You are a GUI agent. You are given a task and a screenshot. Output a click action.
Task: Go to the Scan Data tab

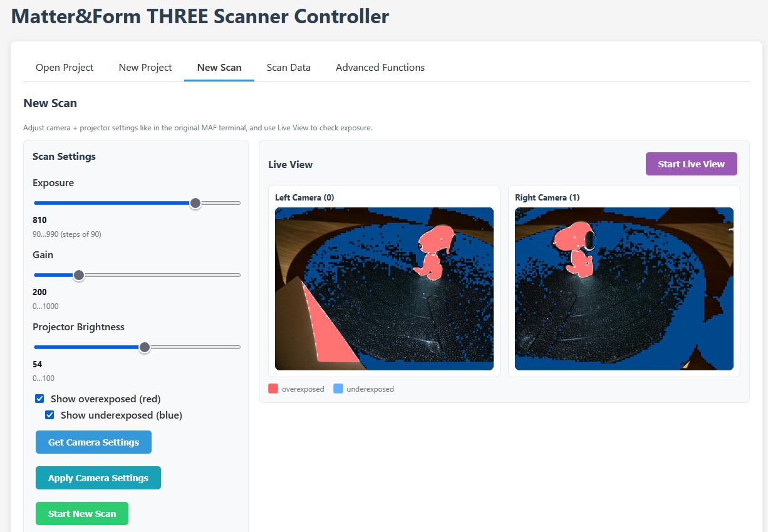289,68
